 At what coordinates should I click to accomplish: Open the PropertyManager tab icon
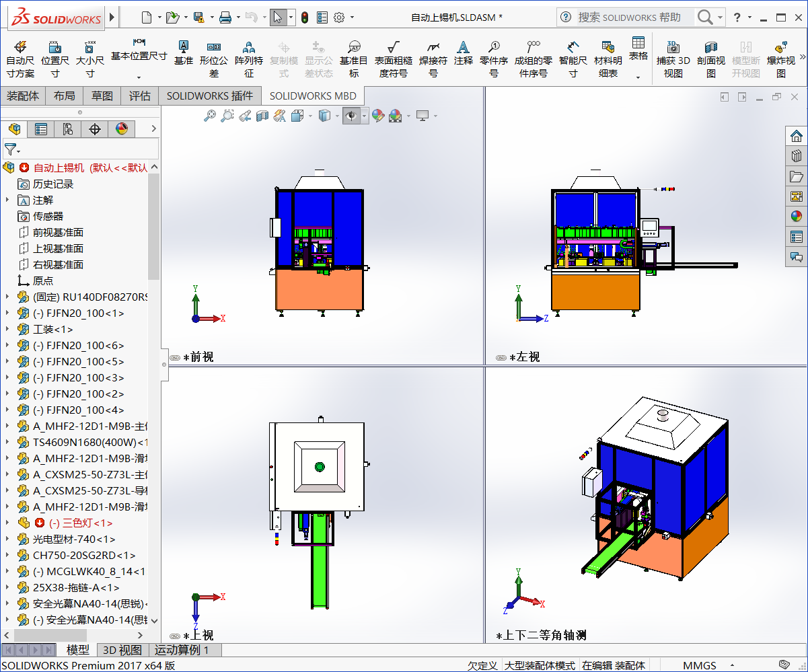point(41,129)
